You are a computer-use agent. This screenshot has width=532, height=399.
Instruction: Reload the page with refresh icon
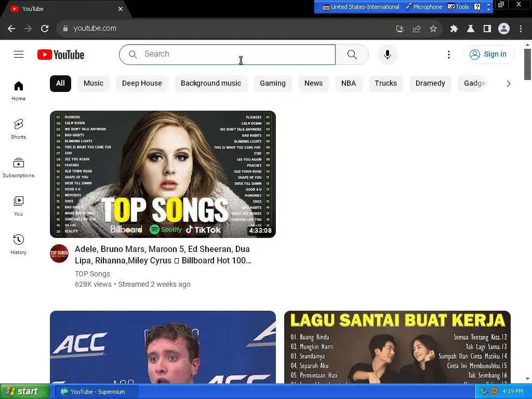coord(45,29)
